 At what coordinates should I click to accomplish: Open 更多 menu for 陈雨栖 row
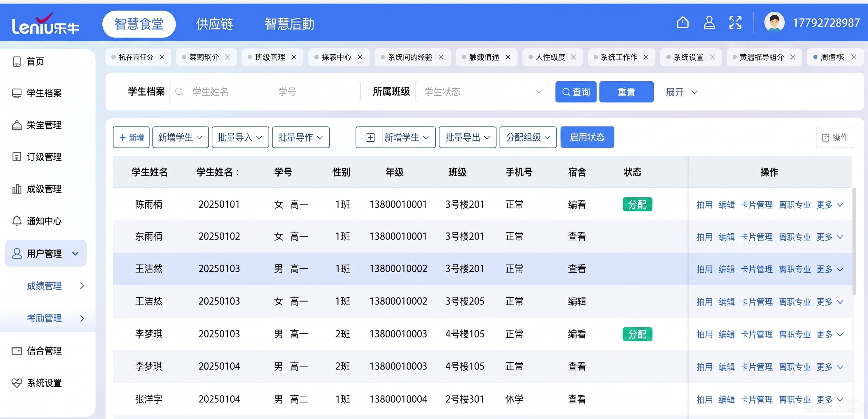pos(829,205)
